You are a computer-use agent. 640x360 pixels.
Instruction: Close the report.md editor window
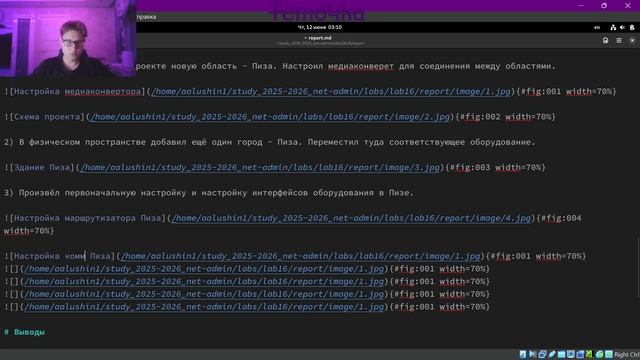pyautogui.click(x=632, y=40)
